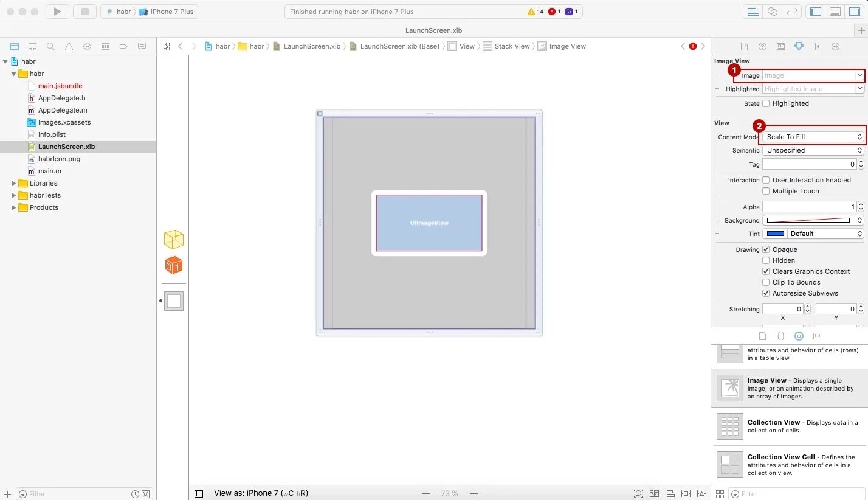Show the connections inspector

(x=835, y=46)
